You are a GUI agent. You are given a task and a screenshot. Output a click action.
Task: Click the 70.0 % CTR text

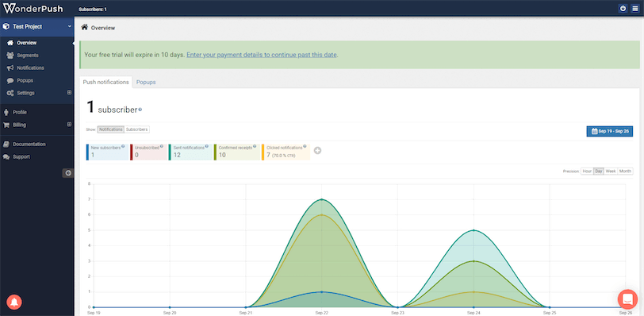[x=284, y=156]
